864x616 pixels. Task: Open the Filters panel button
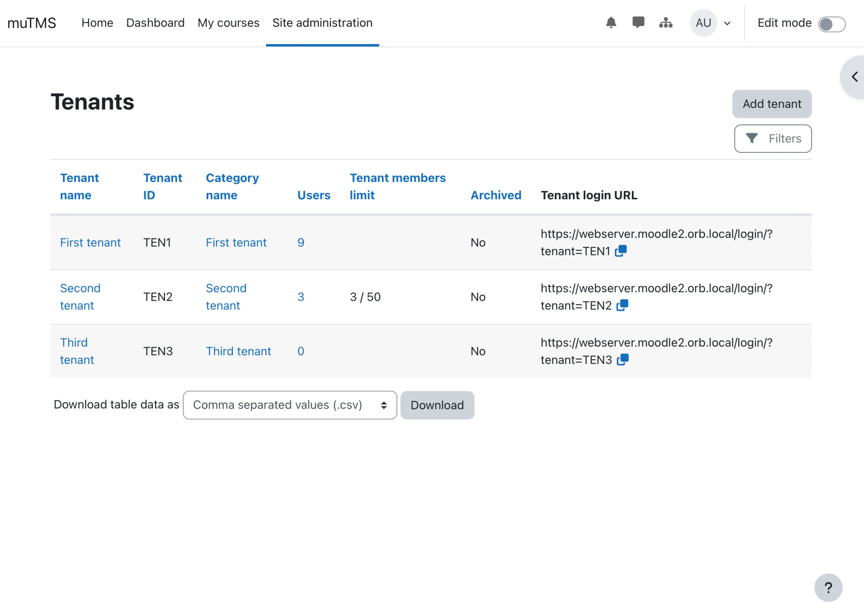click(773, 138)
